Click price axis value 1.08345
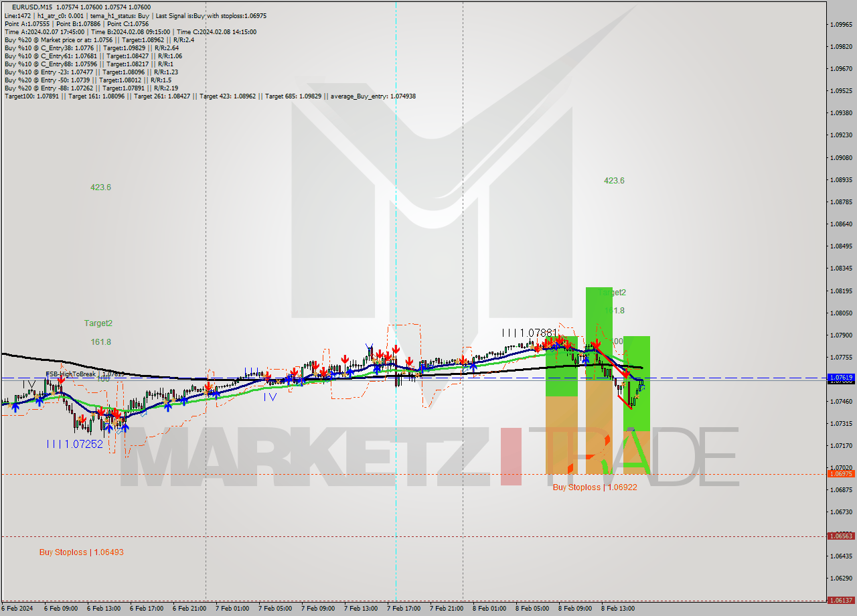The width and height of the screenshot is (857, 616). pyautogui.click(x=841, y=268)
